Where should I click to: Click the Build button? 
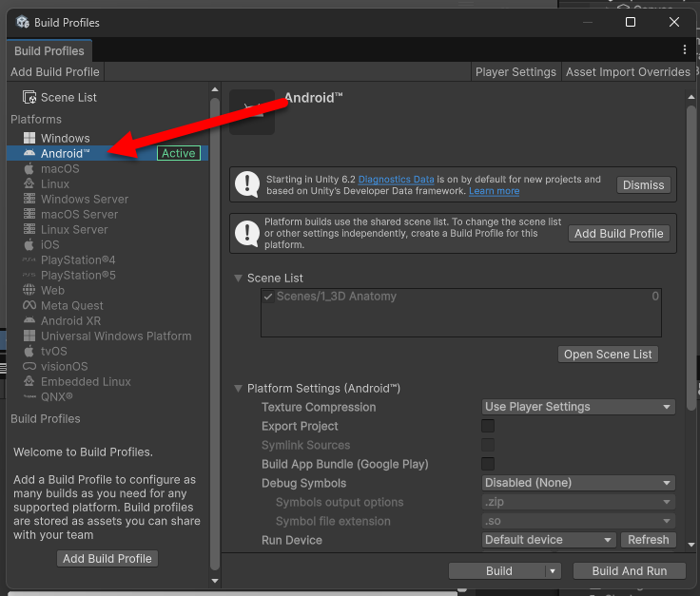pyautogui.click(x=497, y=571)
